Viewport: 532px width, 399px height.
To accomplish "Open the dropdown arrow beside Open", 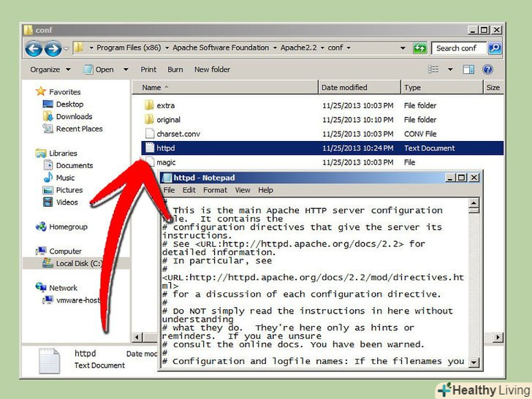I will click(x=126, y=69).
